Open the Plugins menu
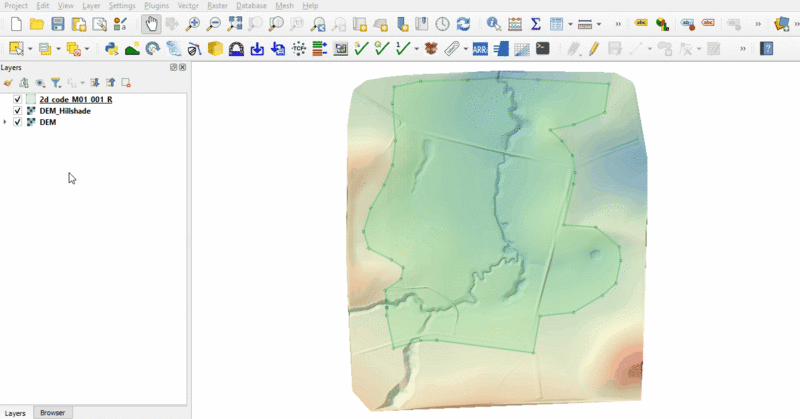 pos(156,6)
